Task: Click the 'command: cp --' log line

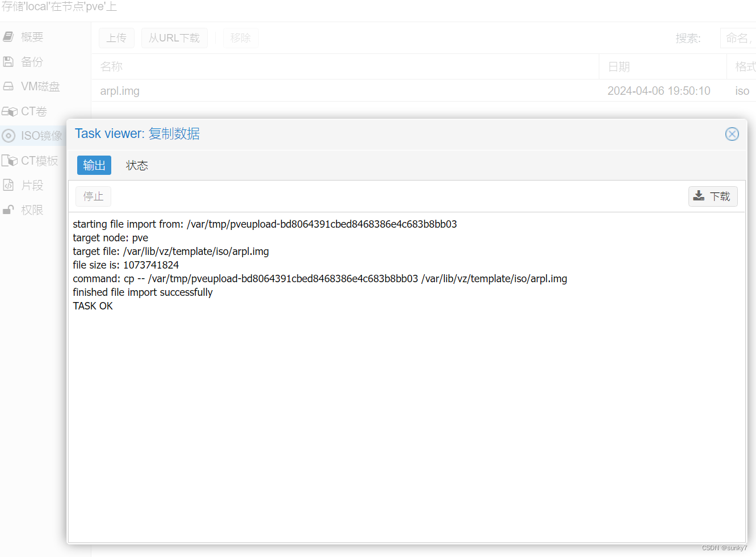Action: tap(320, 279)
